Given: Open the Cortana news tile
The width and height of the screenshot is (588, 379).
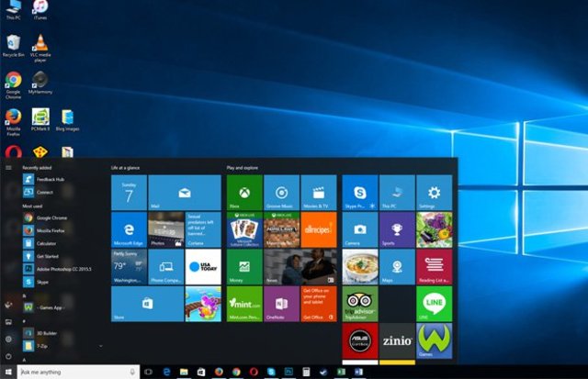Looking at the screenshot, I should point(203,229).
